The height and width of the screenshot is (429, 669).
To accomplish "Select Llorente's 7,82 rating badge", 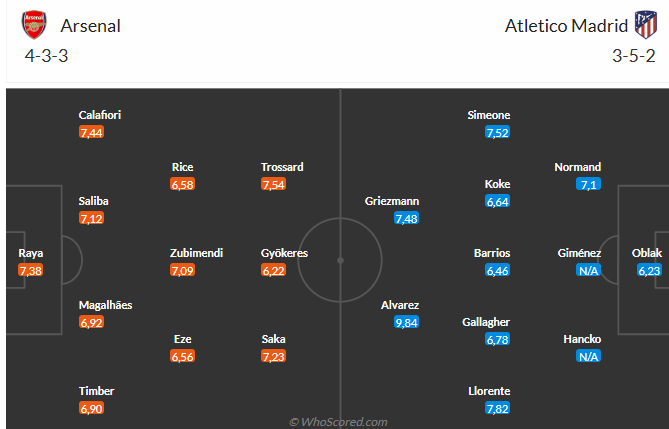I will (497, 408).
